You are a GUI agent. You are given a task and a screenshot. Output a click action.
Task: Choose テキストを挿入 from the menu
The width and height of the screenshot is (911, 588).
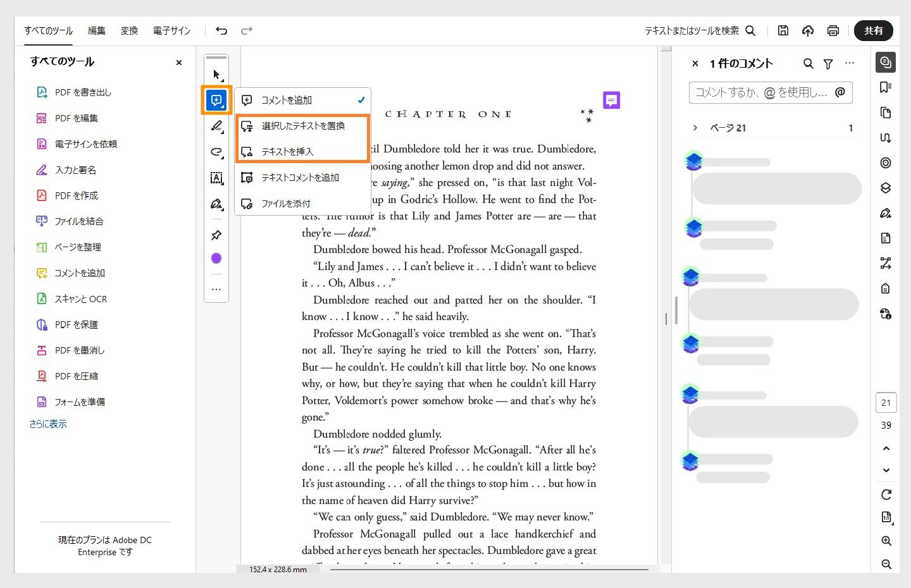click(302, 152)
